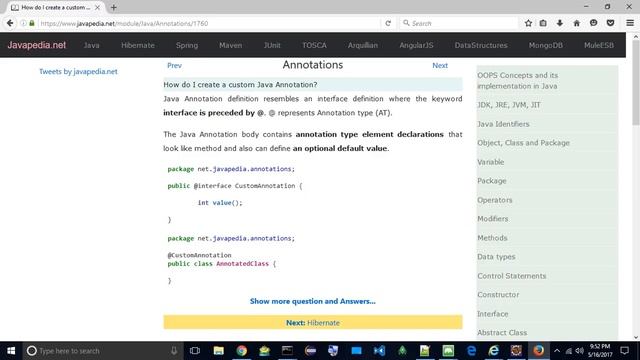Click the 'Next: Hibernate' yellow bar
The height and width of the screenshot is (360, 640).
(313, 322)
